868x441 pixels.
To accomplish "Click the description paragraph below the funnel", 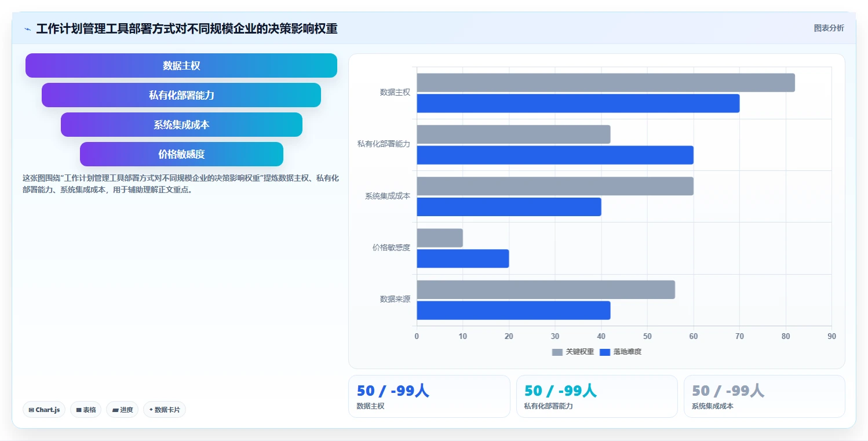I will [181, 184].
